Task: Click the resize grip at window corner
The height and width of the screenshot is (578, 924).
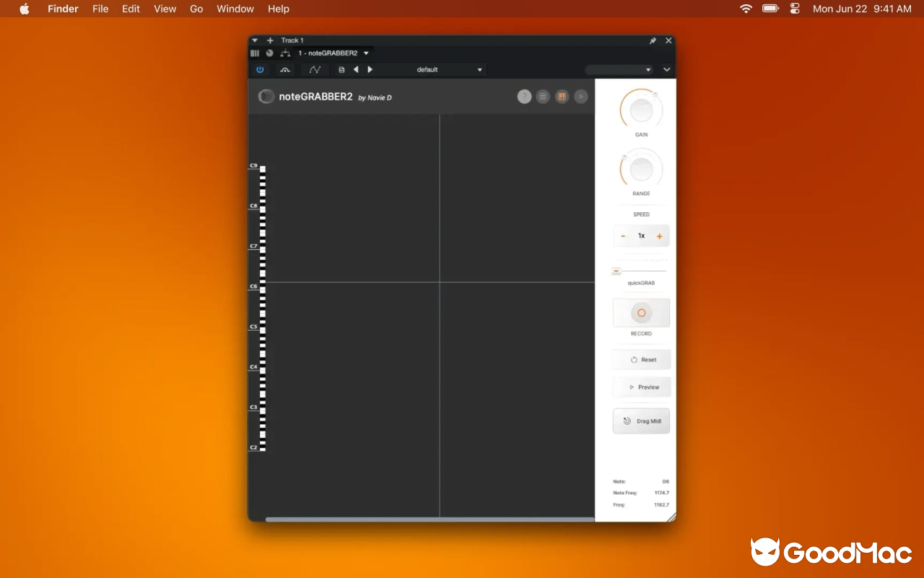Action: (671, 517)
